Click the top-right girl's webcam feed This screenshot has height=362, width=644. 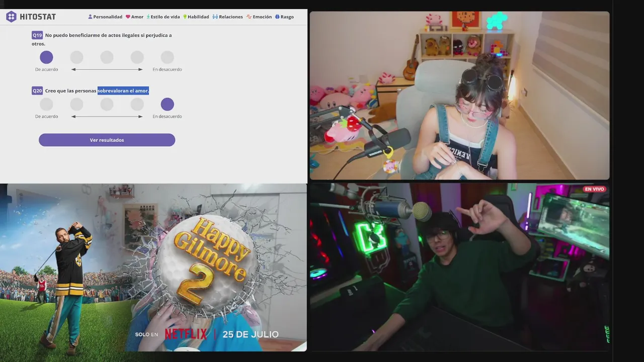point(459,96)
